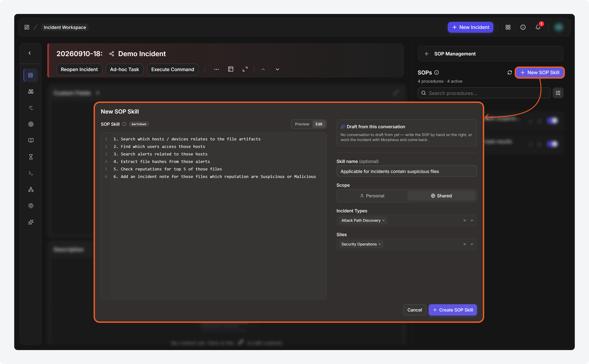The height and width of the screenshot is (364, 589).
Task: Click the New Incident button
Action: (470, 27)
